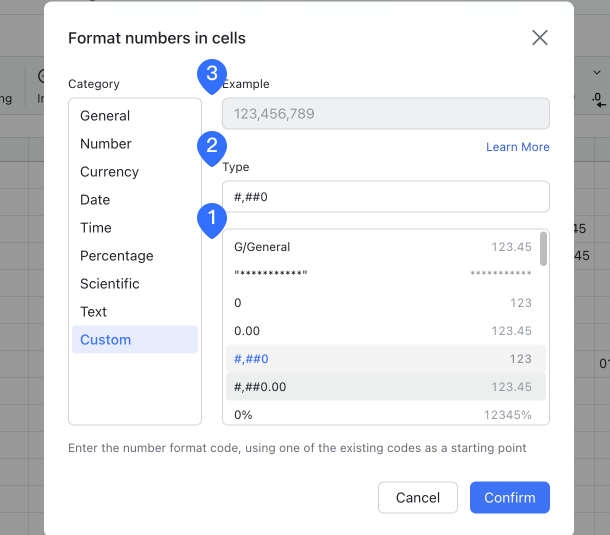
Task: Select the G/General format code
Action: (x=380, y=247)
